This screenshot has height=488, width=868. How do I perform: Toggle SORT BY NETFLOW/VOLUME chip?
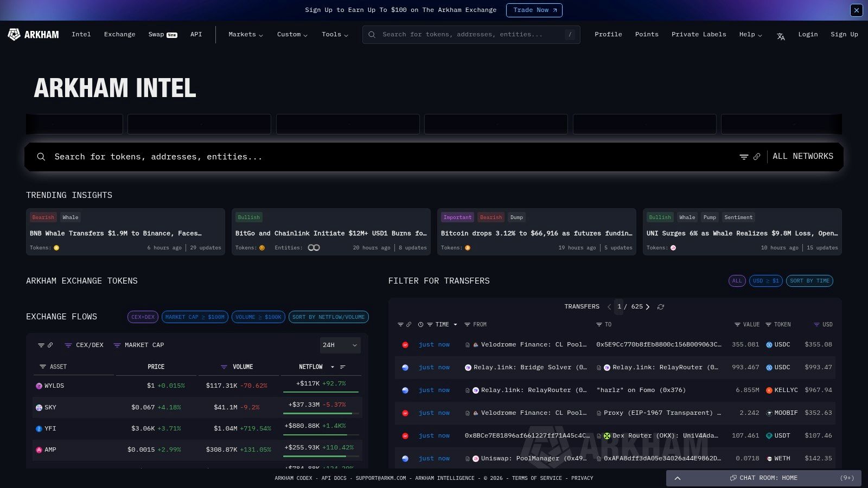pos(329,317)
